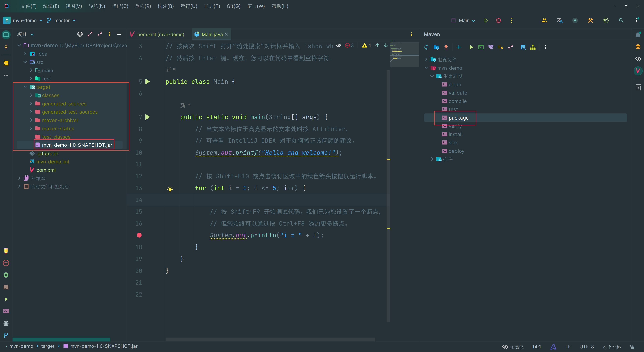
Task: Debug Main with bug icon
Action: coord(498,20)
